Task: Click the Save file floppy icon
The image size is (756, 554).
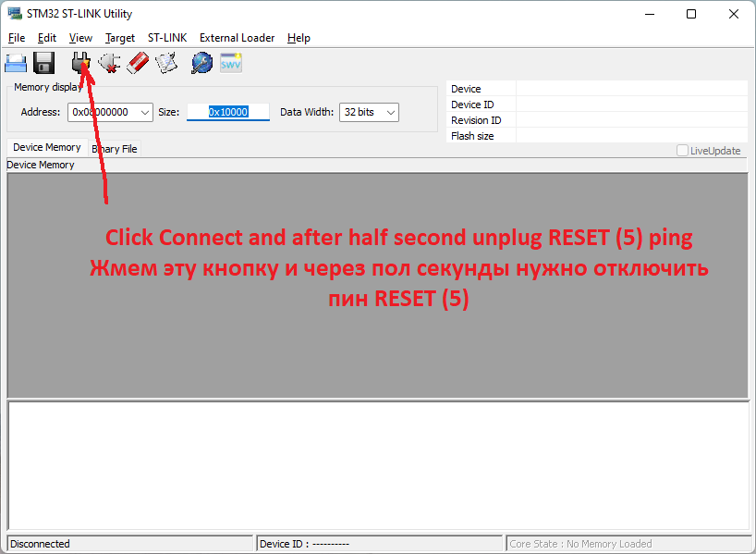Action: pyautogui.click(x=44, y=63)
